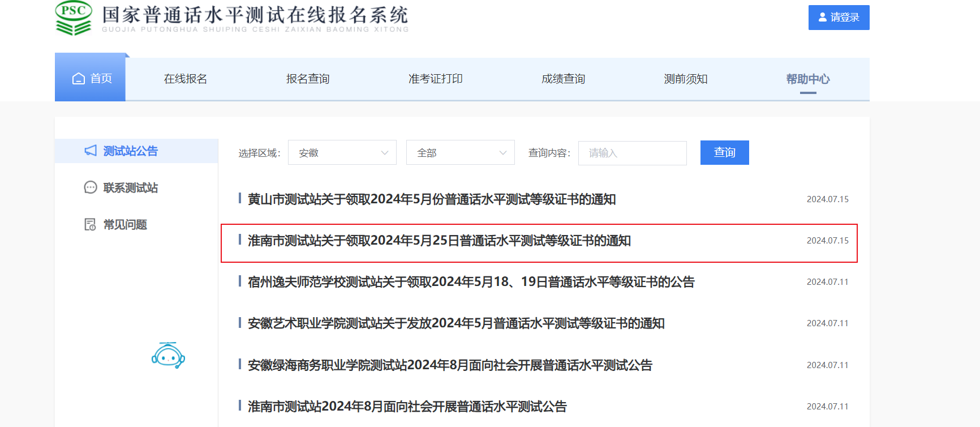Open 安徽绿海商务职业学院 August test announcement
Screen dimensions: 980x427
click(x=450, y=365)
